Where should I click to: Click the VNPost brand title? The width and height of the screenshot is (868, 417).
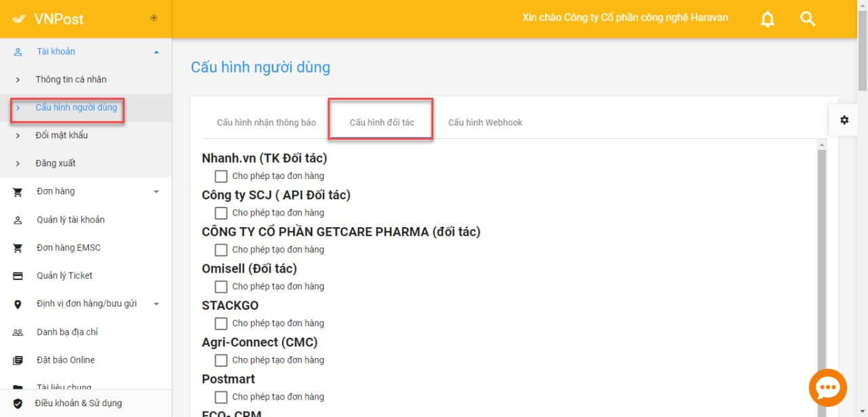coord(59,19)
